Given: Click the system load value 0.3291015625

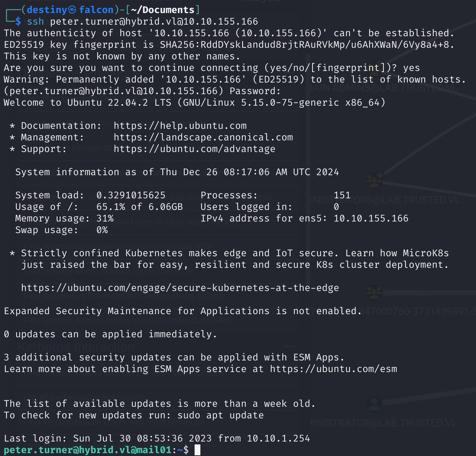Looking at the screenshot, I should (131, 195).
